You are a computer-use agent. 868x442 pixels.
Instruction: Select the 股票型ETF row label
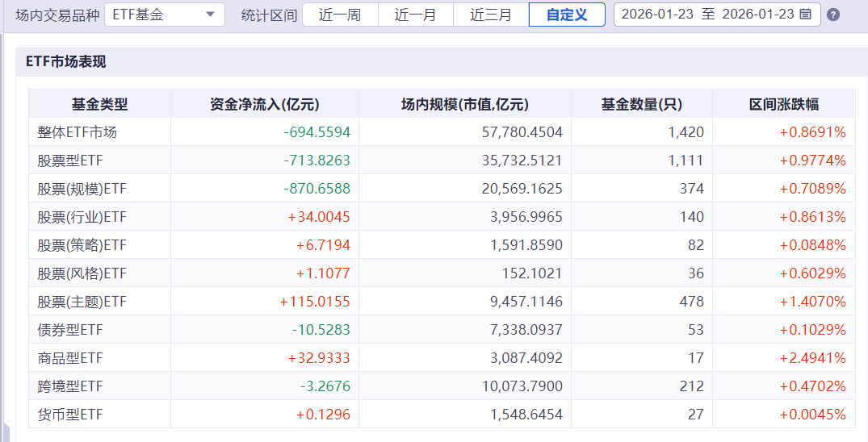[70, 161]
